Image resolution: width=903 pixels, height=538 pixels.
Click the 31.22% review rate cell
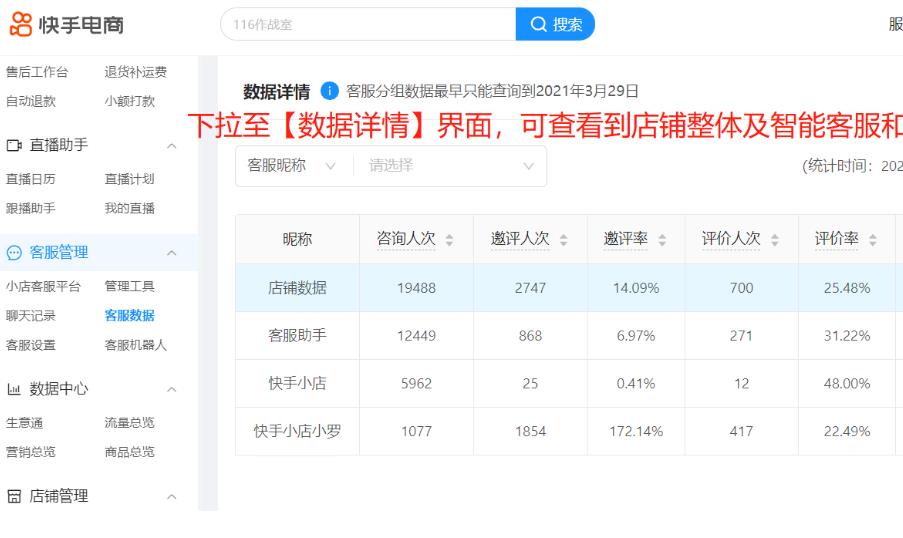(847, 336)
